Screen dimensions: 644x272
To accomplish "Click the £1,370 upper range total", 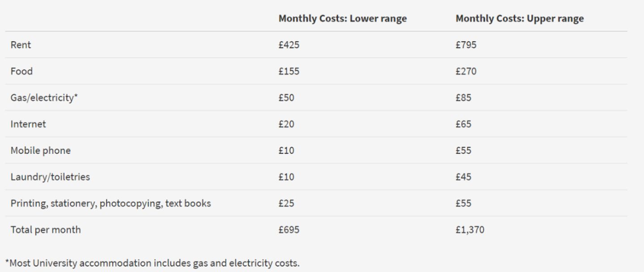I will [x=470, y=229].
